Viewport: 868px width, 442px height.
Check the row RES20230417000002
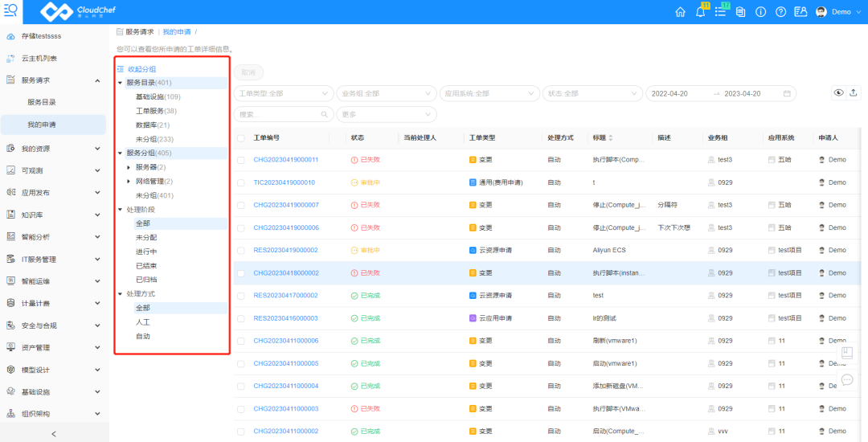pyautogui.click(x=241, y=296)
